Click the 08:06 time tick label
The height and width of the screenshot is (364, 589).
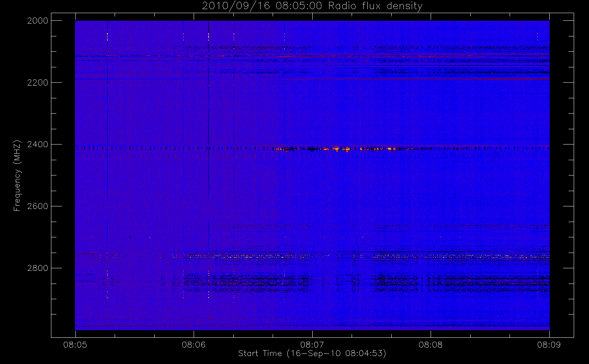[194, 345]
